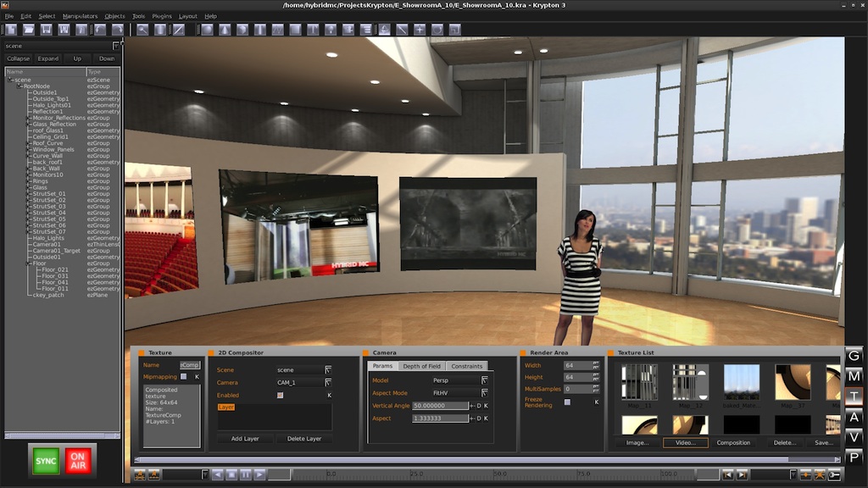Toggle the 2D Compositor Enabled checkbox
Screen dimensions: 868x488
(x=280, y=395)
